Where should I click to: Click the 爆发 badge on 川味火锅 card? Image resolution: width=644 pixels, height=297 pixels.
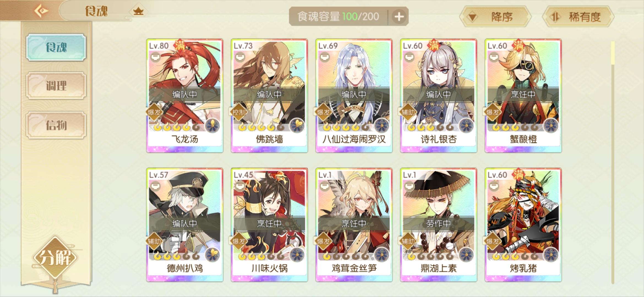[238, 241]
